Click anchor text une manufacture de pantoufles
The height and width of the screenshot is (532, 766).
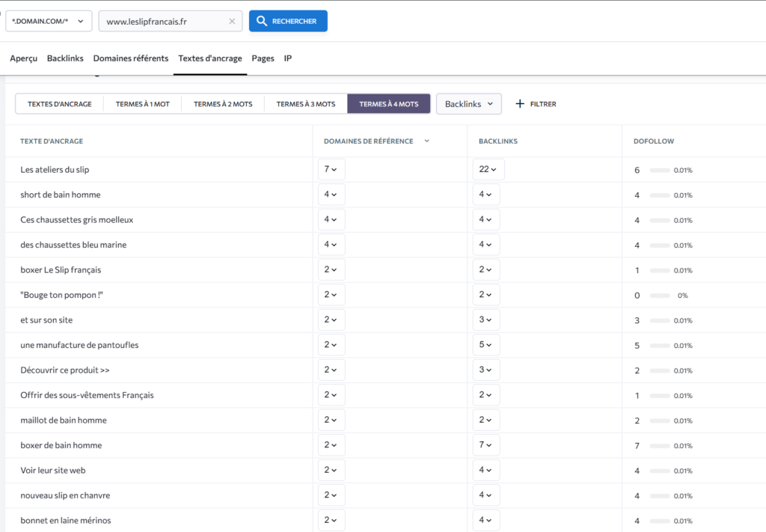click(79, 345)
